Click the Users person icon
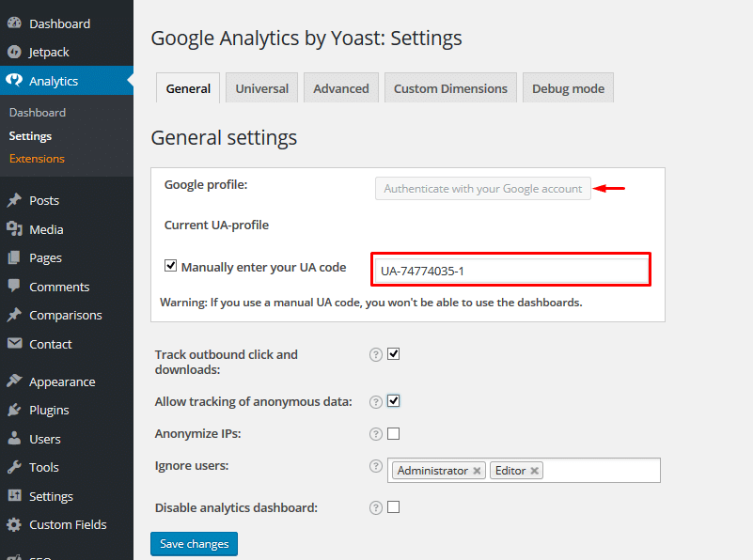This screenshot has height=560, width=753. pyautogui.click(x=14, y=438)
